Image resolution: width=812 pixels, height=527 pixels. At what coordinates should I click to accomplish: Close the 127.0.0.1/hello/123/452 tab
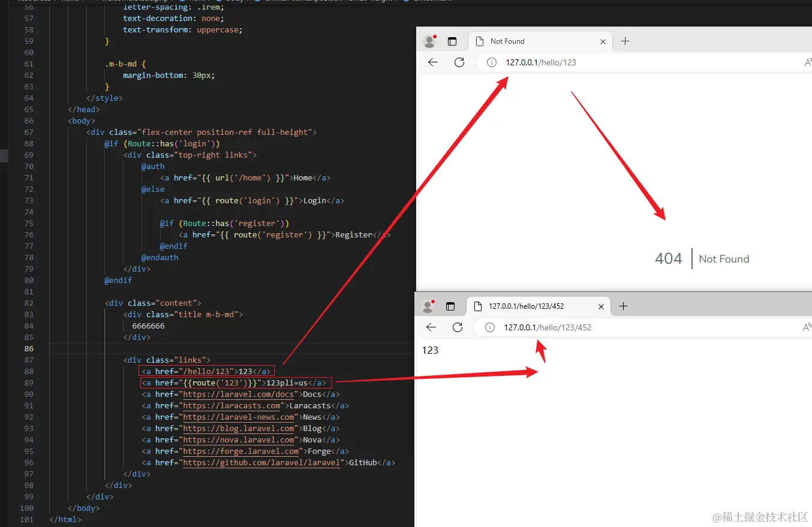click(601, 306)
